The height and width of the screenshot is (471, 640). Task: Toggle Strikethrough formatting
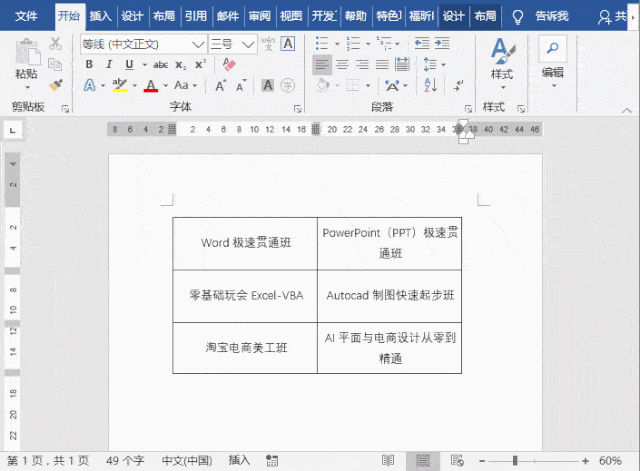pyautogui.click(x=160, y=64)
